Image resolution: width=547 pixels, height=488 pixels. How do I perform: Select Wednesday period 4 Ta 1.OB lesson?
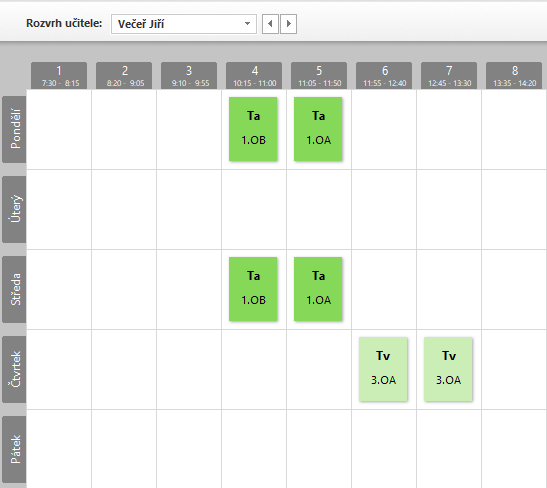[253, 289]
